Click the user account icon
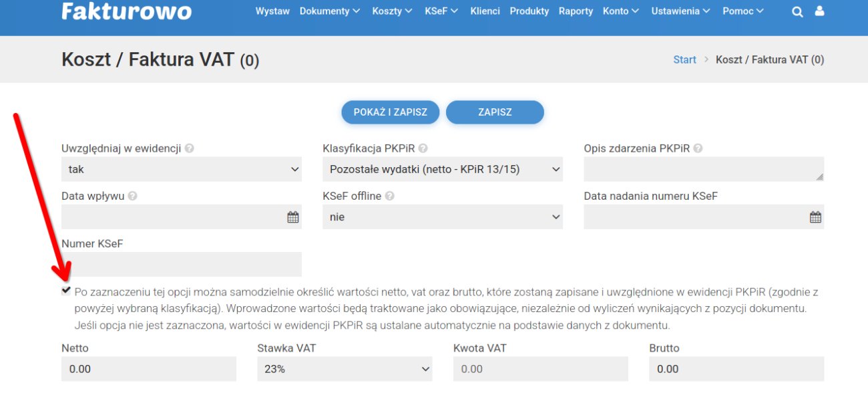This screenshot has height=393, width=868. coord(820,11)
